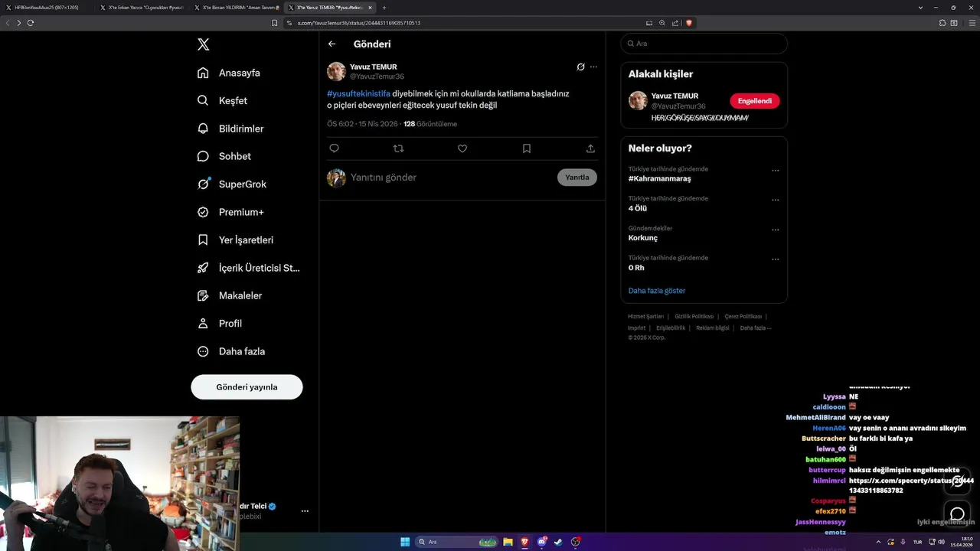Open the 4 Ölü trending topic
The height and width of the screenshot is (551, 980).
(638, 208)
